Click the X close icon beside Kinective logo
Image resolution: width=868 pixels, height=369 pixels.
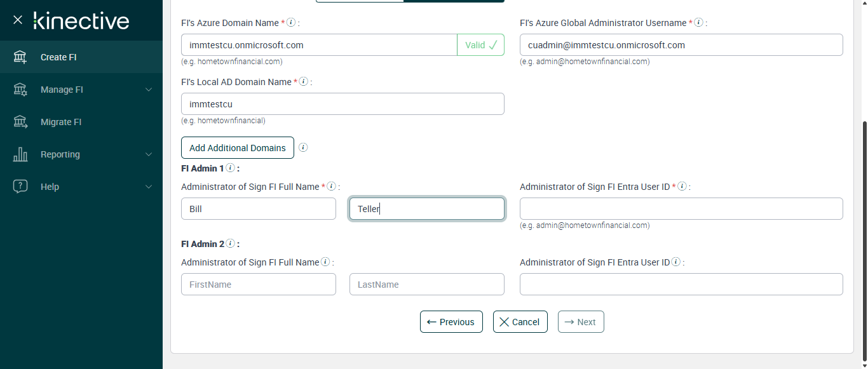click(x=18, y=20)
